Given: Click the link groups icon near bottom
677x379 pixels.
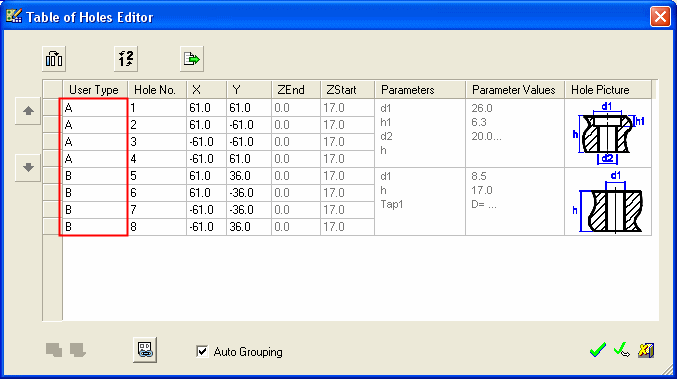Looking at the screenshot, I should pyautogui.click(x=145, y=350).
